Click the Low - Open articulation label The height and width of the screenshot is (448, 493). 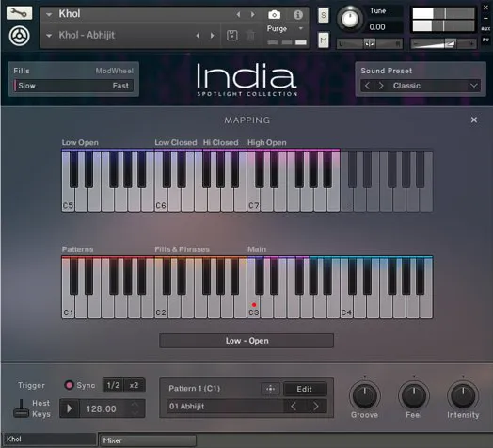246,341
